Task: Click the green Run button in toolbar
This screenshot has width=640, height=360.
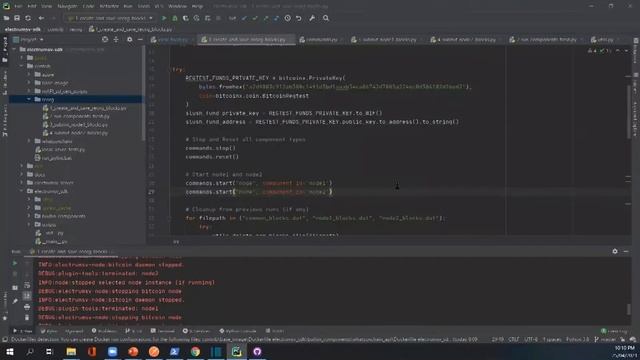Action: (164, 18)
